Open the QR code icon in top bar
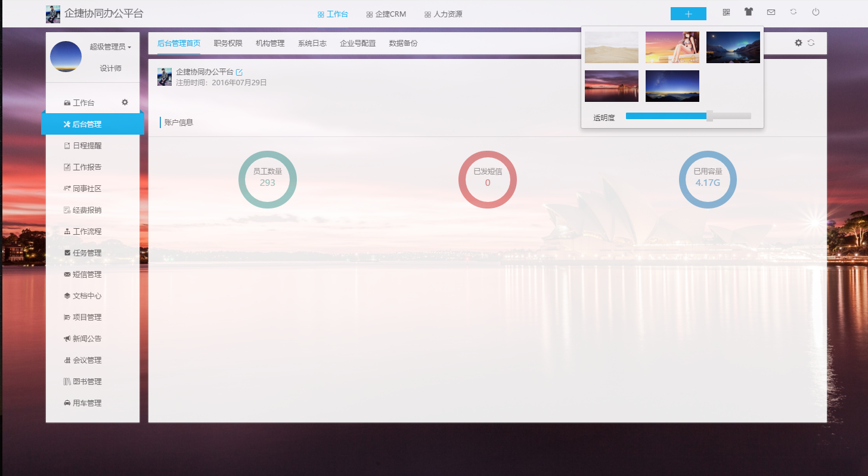Viewport: 868px width, 476px height. [726, 12]
